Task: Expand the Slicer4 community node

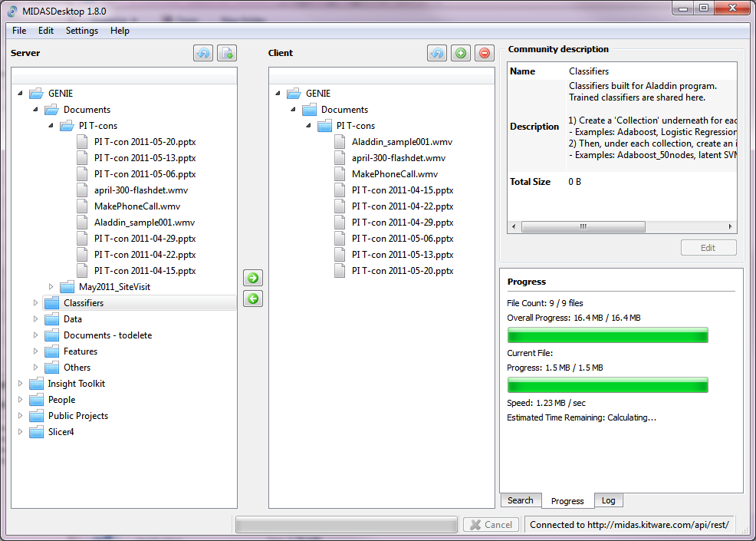Action: coord(21,432)
